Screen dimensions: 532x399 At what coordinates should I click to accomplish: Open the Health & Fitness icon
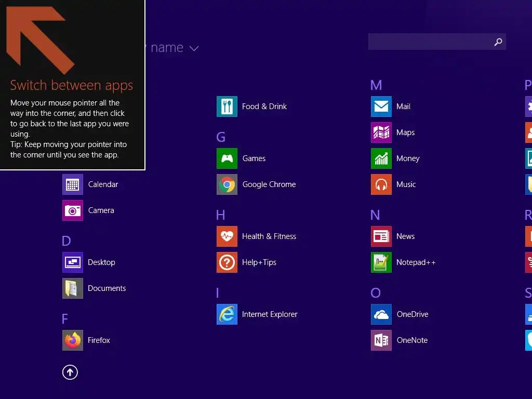pos(227,236)
